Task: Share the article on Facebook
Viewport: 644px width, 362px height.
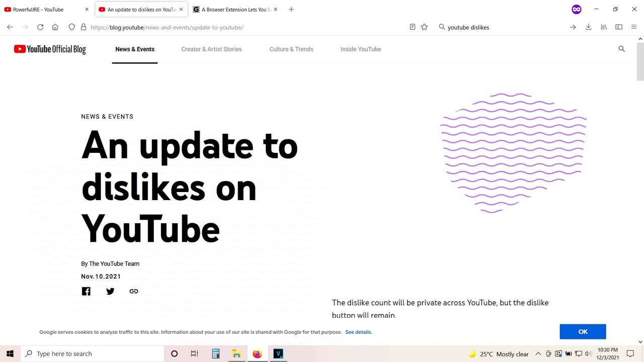Action: coord(86,291)
